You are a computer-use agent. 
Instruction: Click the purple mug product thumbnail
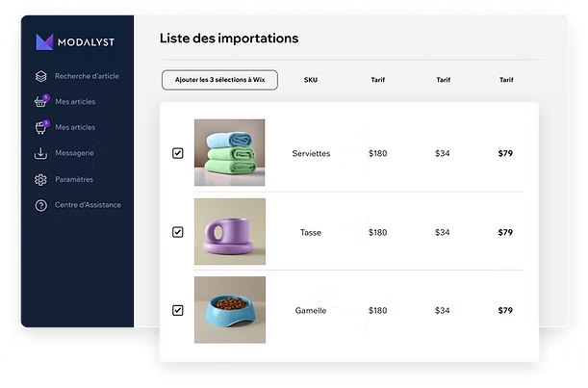(230, 231)
